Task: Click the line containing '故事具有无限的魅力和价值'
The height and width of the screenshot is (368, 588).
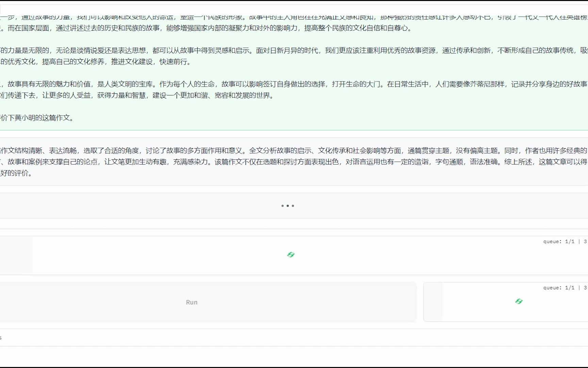Action: pos(294,84)
